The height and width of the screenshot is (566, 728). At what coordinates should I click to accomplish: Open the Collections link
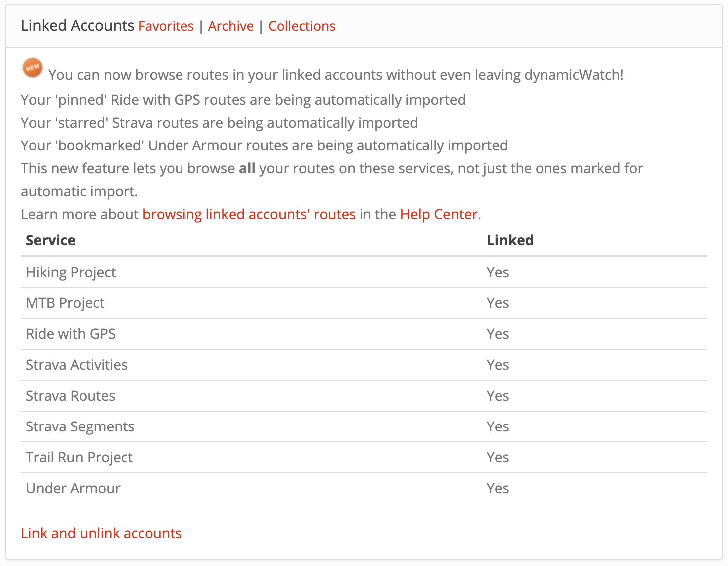(302, 26)
